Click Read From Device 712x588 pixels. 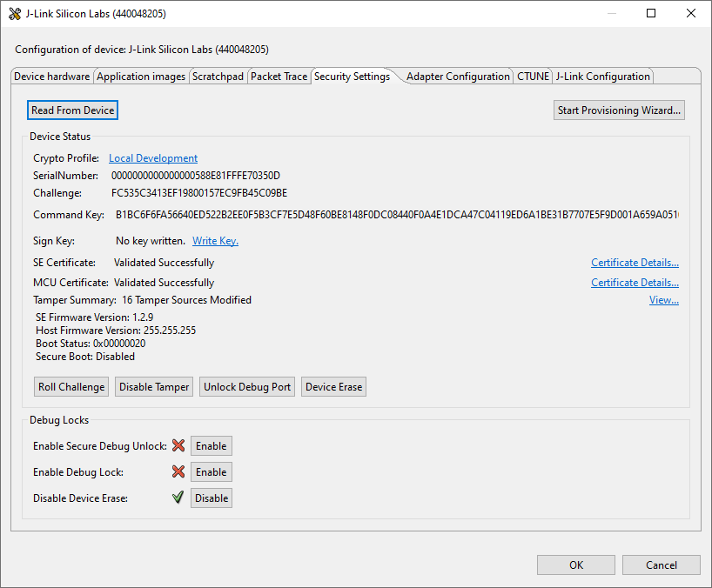point(72,110)
